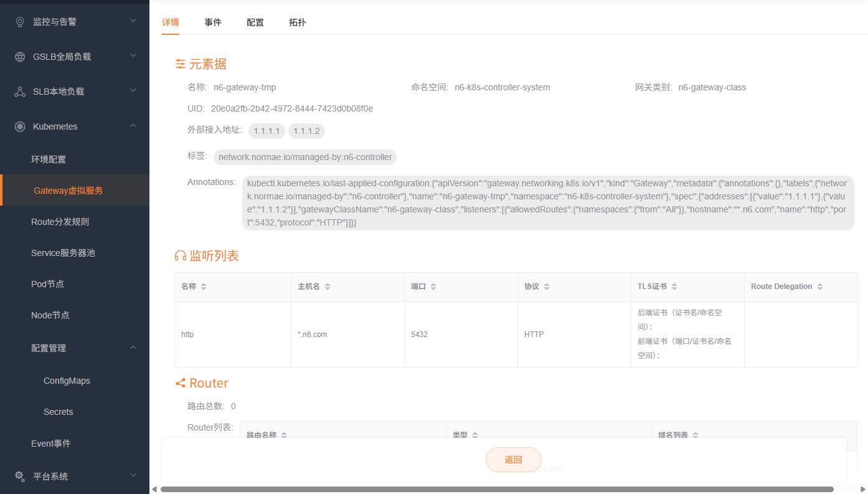
Task: Sort by Route Delegation sort icon
Action: click(x=820, y=287)
